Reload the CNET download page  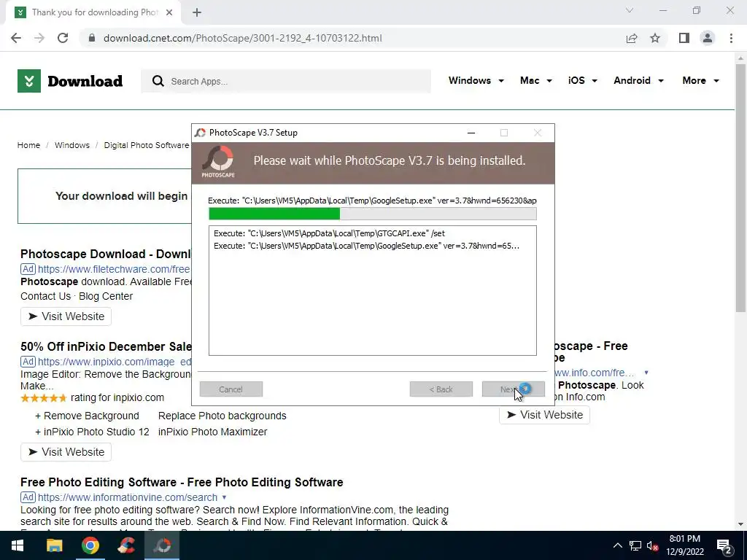63,38
